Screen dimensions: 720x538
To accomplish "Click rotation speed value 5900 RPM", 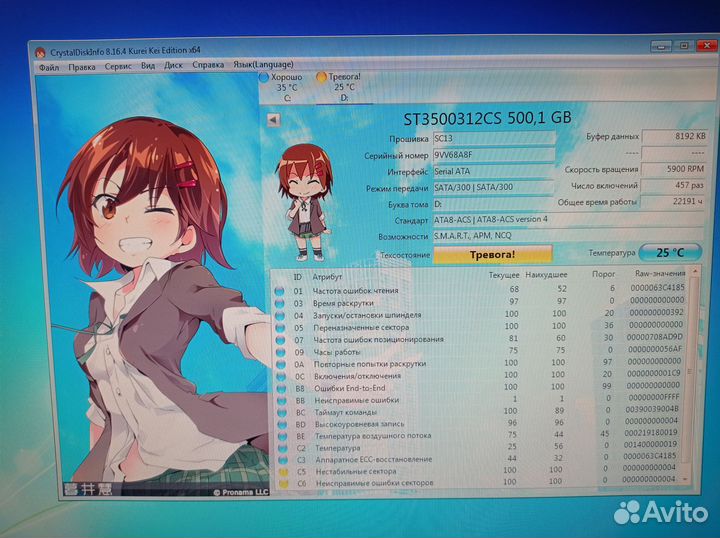I will tap(673, 169).
